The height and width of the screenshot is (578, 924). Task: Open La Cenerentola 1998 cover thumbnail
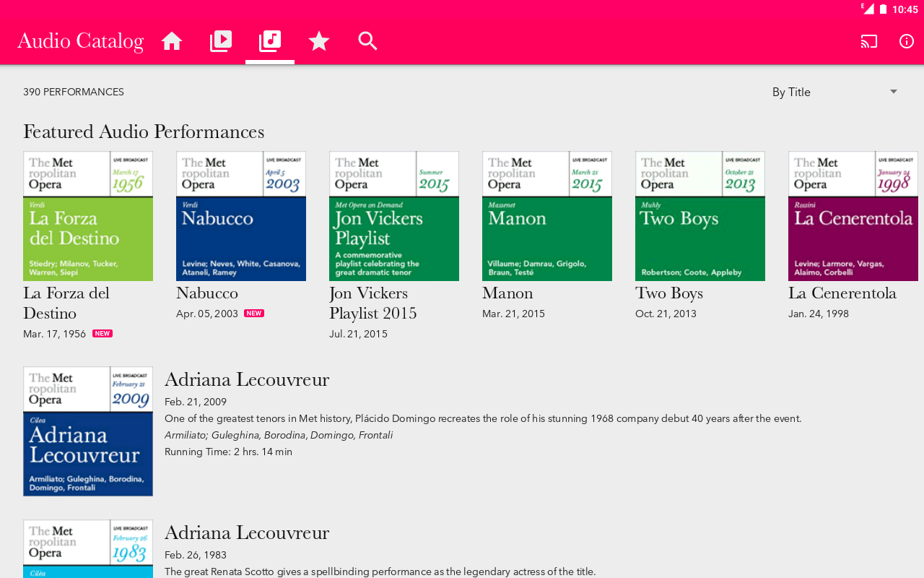click(853, 216)
